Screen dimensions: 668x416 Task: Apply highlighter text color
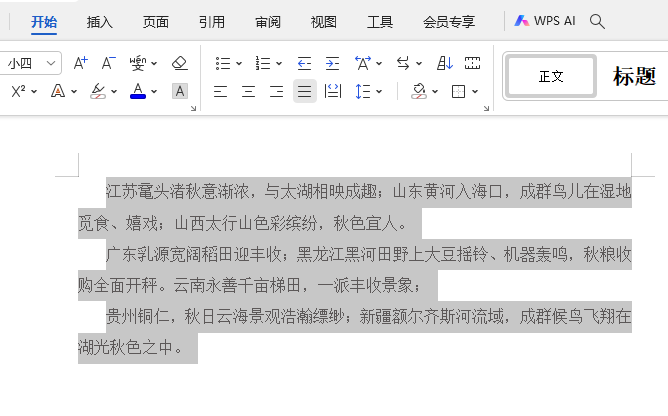[x=98, y=91]
